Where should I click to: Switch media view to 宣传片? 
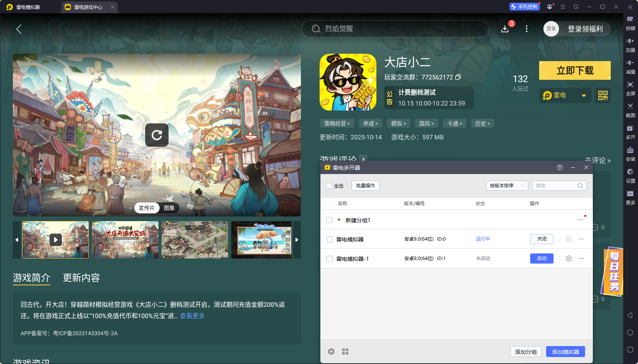147,208
